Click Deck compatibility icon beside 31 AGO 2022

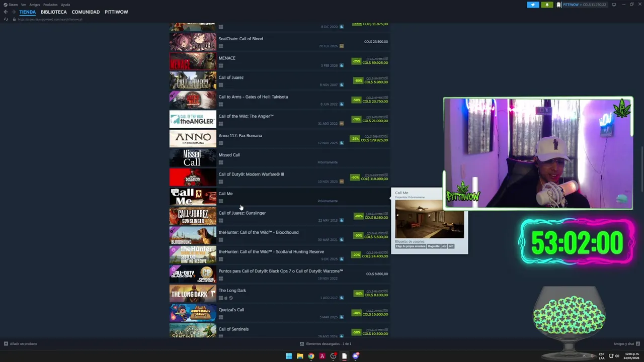tap(342, 123)
